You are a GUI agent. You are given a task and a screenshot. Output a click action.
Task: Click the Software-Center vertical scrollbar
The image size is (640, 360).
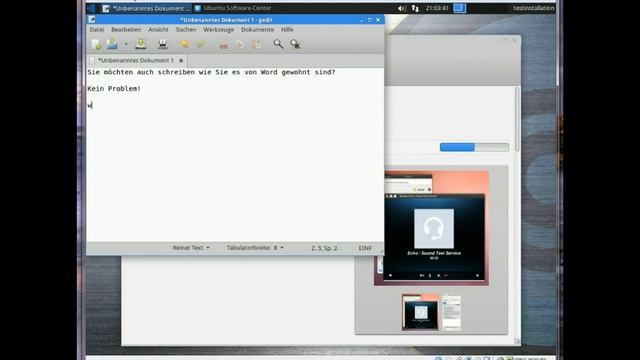click(x=517, y=118)
